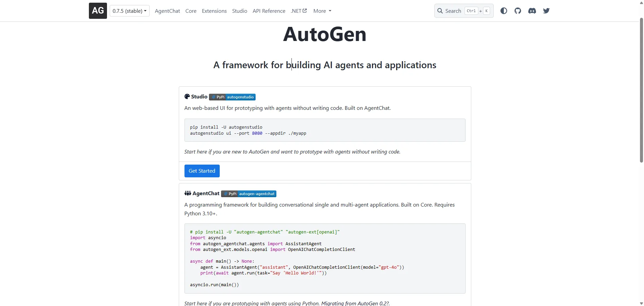The image size is (644, 306).
Task: Click the Search field in navbar
Action: 464,11
